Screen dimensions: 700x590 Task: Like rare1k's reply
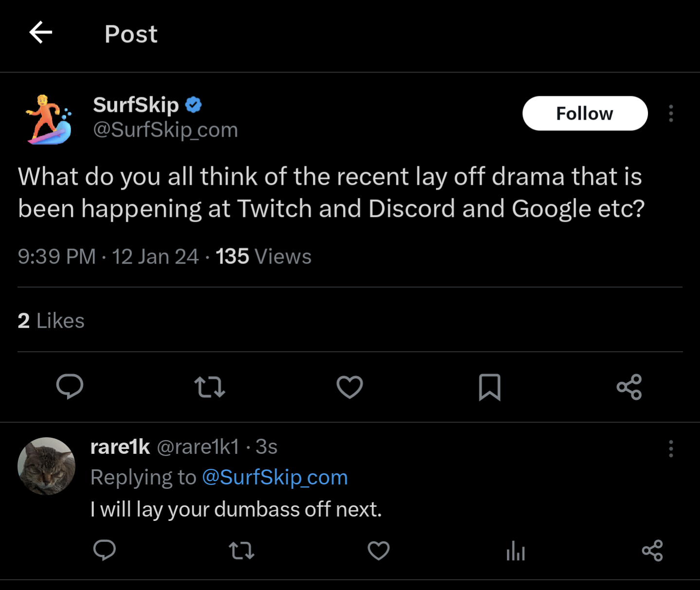pos(378,551)
